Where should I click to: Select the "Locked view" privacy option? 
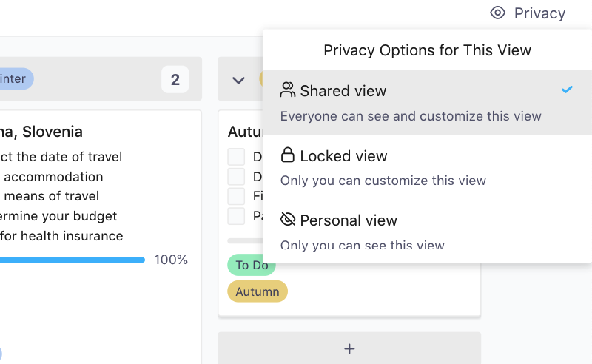click(343, 156)
